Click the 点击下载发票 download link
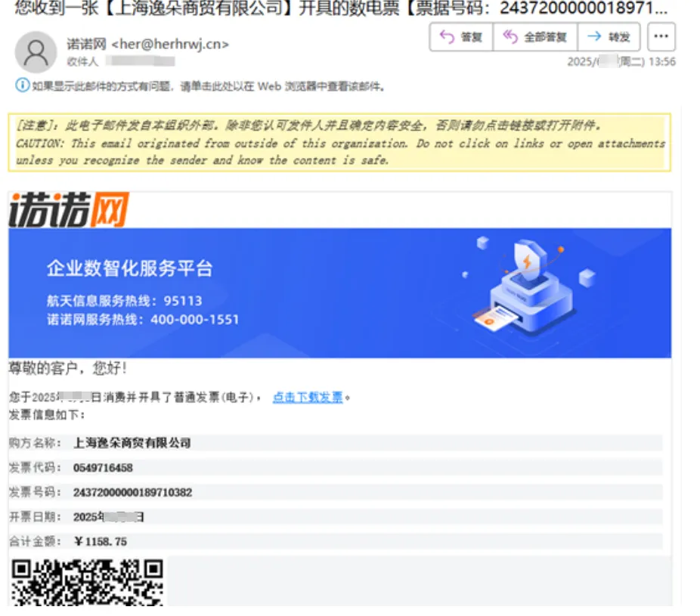 click(x=308, y=398)
